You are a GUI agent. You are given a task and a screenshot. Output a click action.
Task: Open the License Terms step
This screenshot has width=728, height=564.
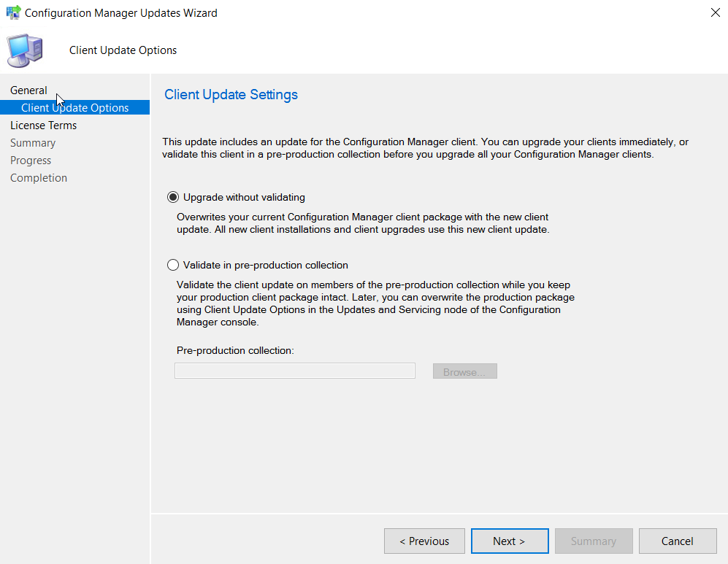click(x=44, y=125)
